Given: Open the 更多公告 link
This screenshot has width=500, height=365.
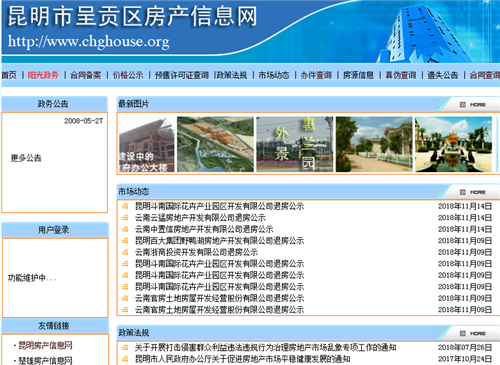Looking at the screenshot, I should [26, 158].
